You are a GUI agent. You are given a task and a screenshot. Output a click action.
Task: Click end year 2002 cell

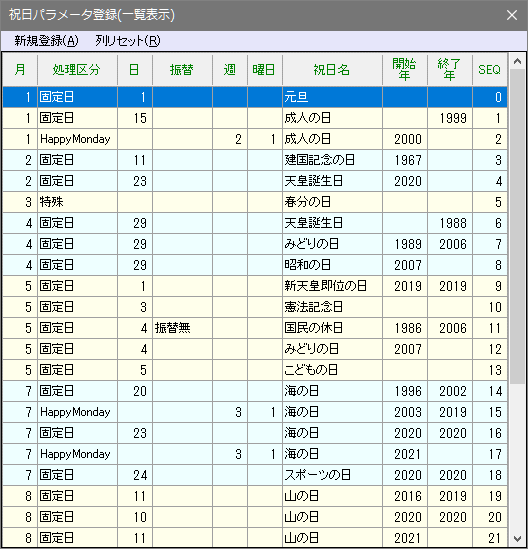[450, 391]
